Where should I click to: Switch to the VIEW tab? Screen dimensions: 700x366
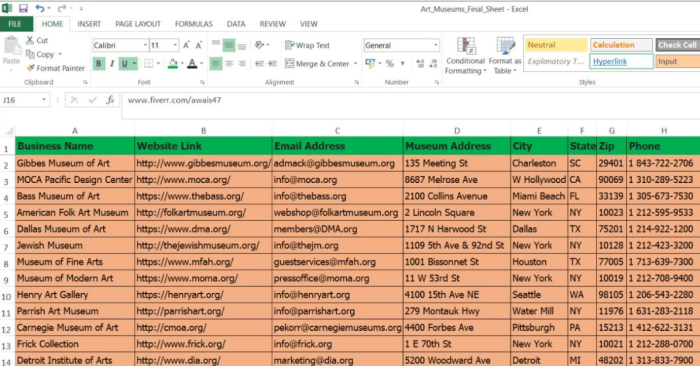(x=308, y=24)
